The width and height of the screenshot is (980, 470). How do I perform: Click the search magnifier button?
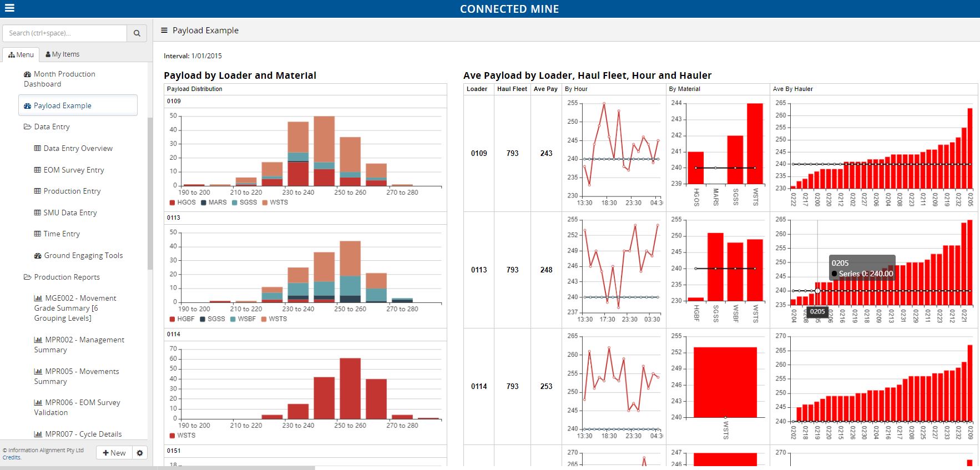click(137, 33)
